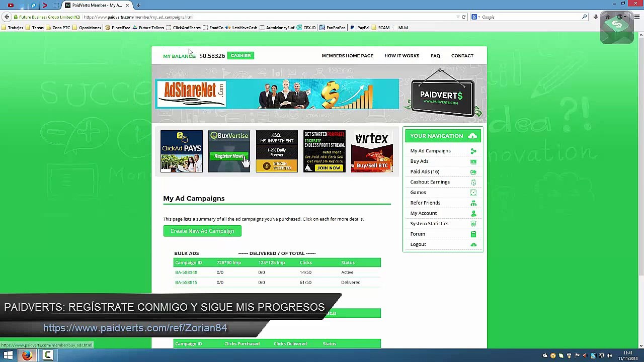Open the FAQ menu link

436,56
